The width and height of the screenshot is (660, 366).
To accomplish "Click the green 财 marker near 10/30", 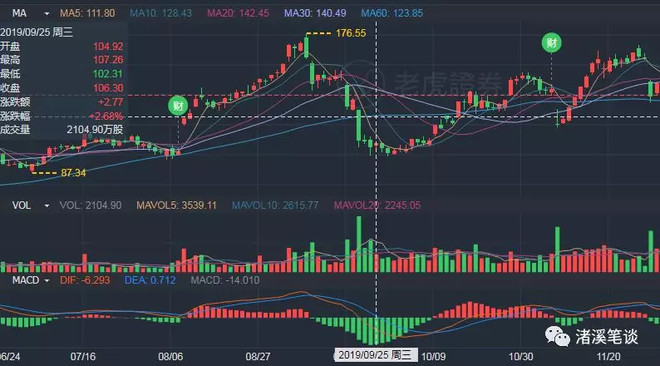I will click(x=551, y=42).
